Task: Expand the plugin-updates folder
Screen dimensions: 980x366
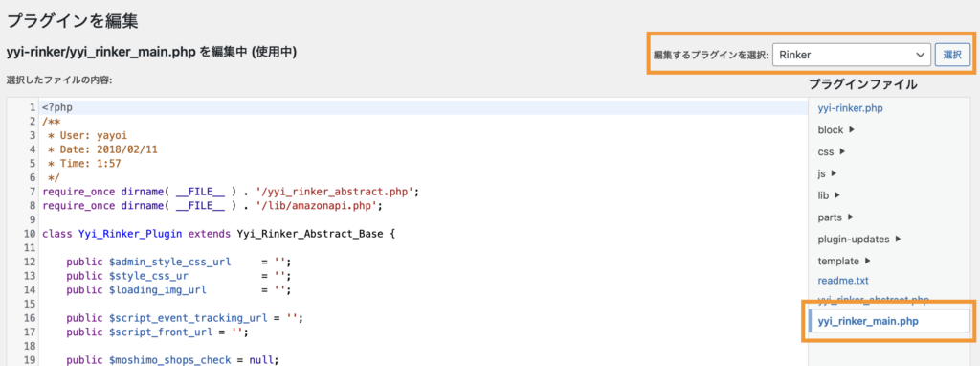Action: coord(858,239)
